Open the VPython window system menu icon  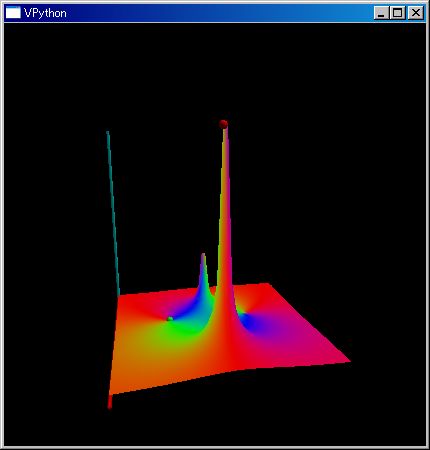click(x=13, y=13)
